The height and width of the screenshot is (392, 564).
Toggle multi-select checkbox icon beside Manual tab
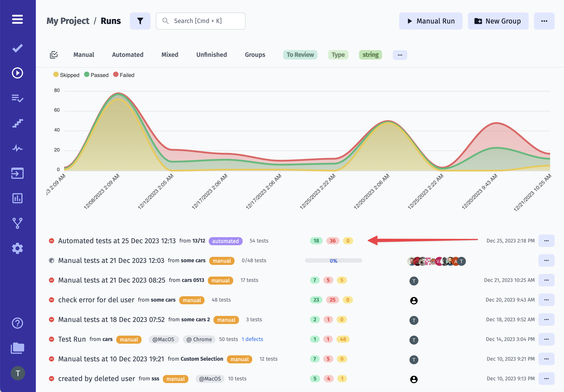tap(54, 55)
